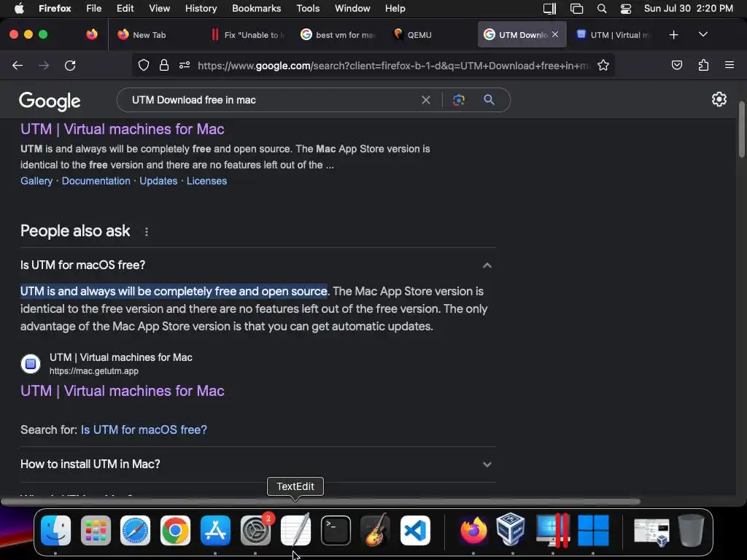
Task: Open the Firefox hamburger application menu
Action: [x=729, y=65]
